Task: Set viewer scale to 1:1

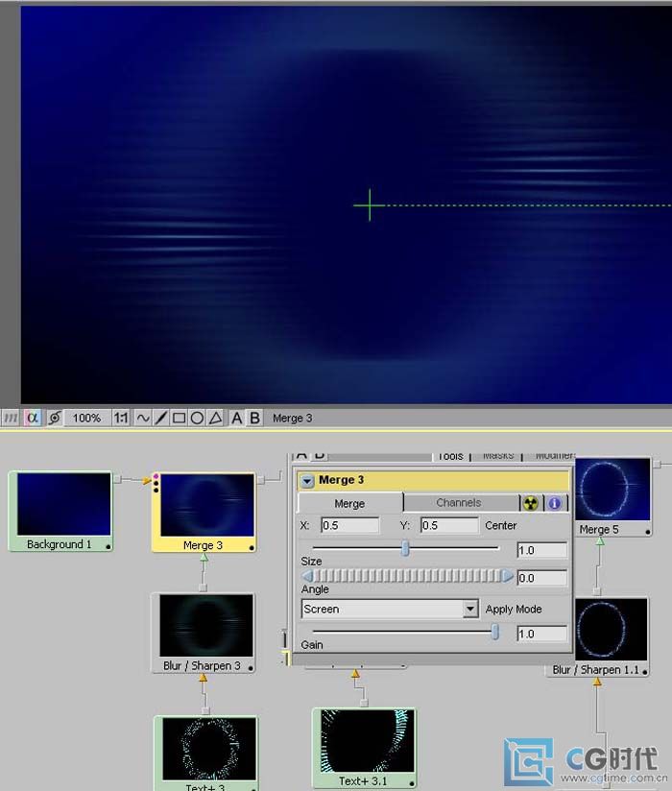Action: [x=121, y=418]
